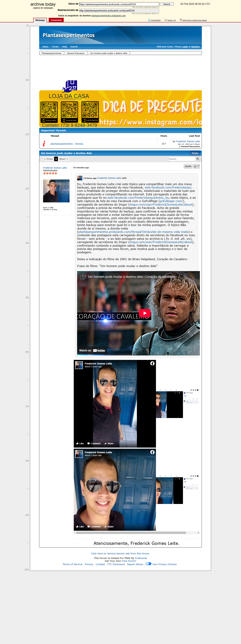Click the 50% page position marker
Image resolution: width=241 pixels, height=644 pixels.
(x=27, y=298)
